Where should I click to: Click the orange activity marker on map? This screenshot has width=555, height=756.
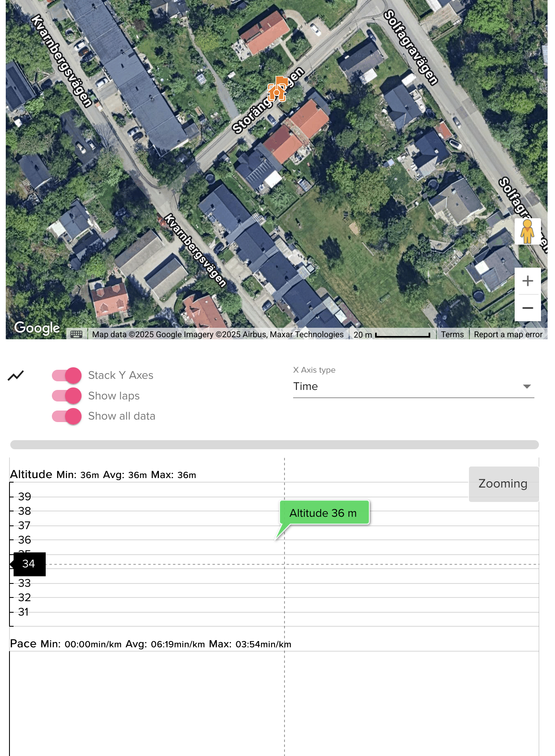[x=277, y=89]
